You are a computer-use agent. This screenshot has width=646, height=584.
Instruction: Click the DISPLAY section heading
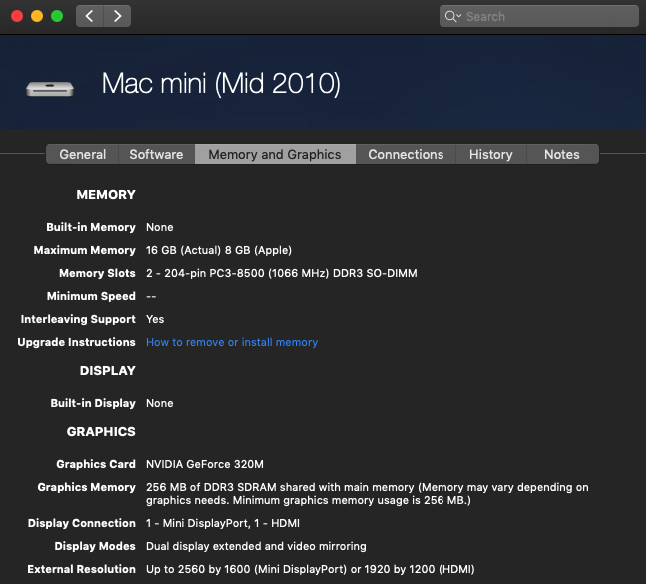[108, 371]
